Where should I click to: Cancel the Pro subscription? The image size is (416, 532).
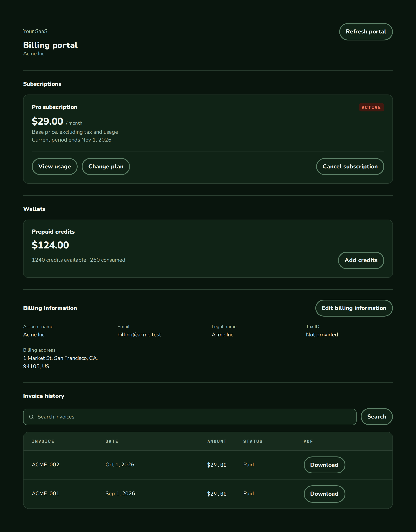[x=350, y=167]
